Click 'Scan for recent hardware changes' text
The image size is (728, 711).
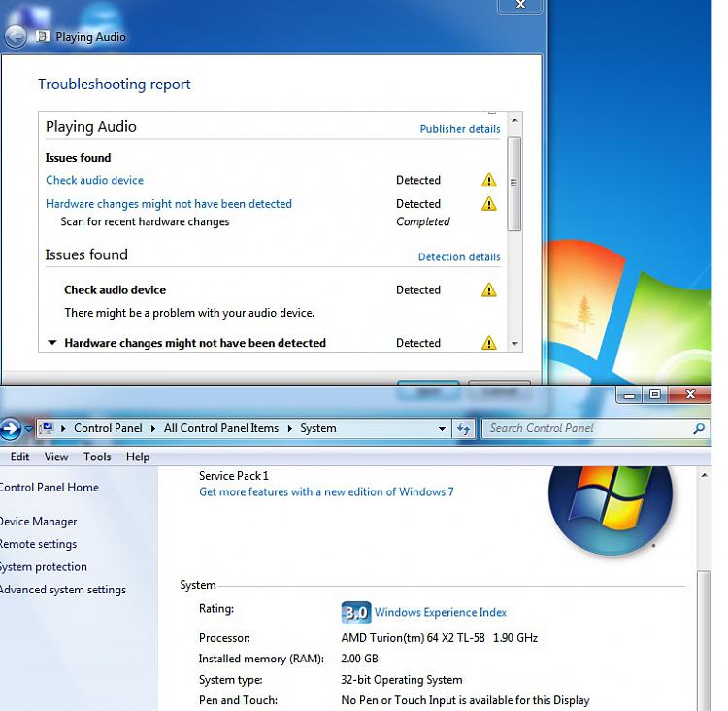click(145, 221)
